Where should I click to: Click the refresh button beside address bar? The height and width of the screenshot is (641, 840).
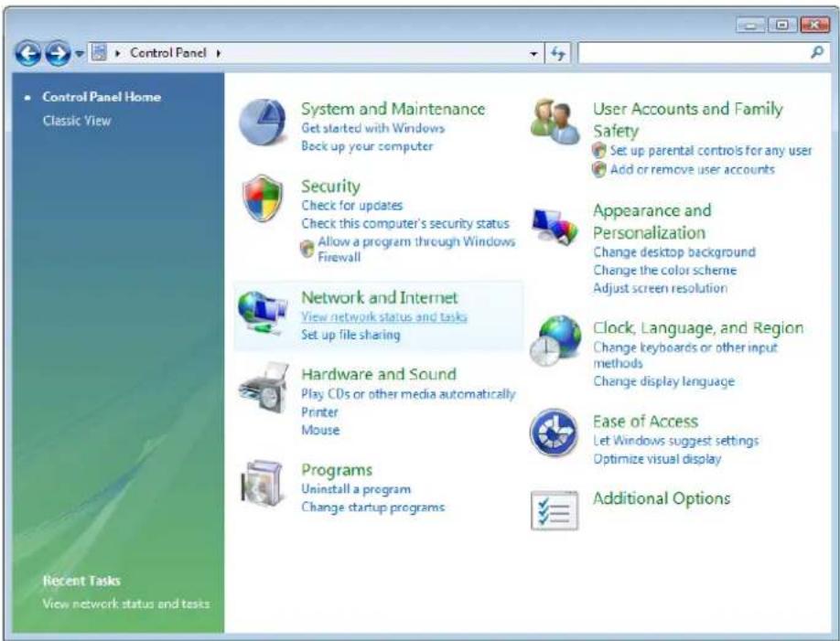(x=557, y=54)
